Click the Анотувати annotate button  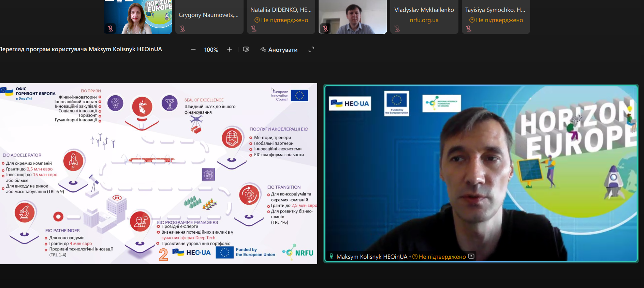pos(279,50)
